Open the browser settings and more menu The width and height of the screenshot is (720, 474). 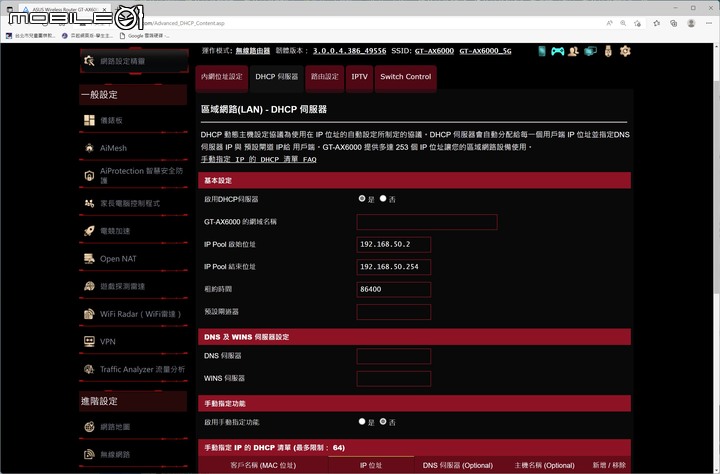709,23
